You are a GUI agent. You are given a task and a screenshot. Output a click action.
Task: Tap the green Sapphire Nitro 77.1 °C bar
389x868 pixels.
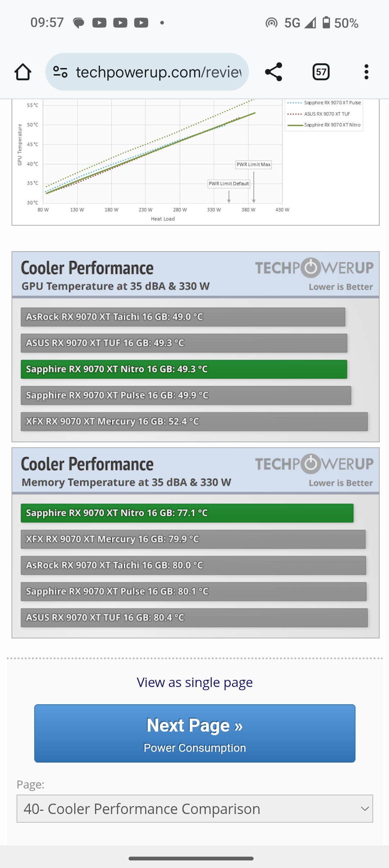tap(187, 513)
